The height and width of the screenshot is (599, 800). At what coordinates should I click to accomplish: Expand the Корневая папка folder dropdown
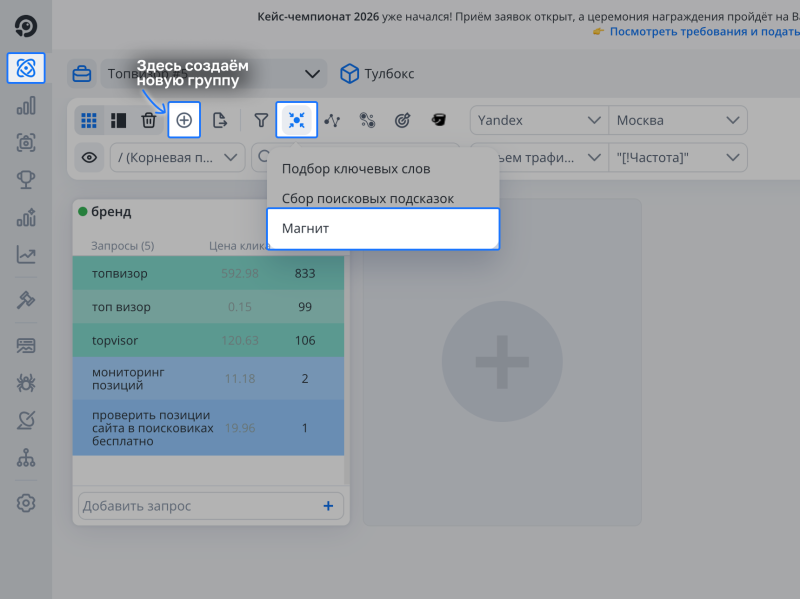pyautogui.click(x=178, y=158)
